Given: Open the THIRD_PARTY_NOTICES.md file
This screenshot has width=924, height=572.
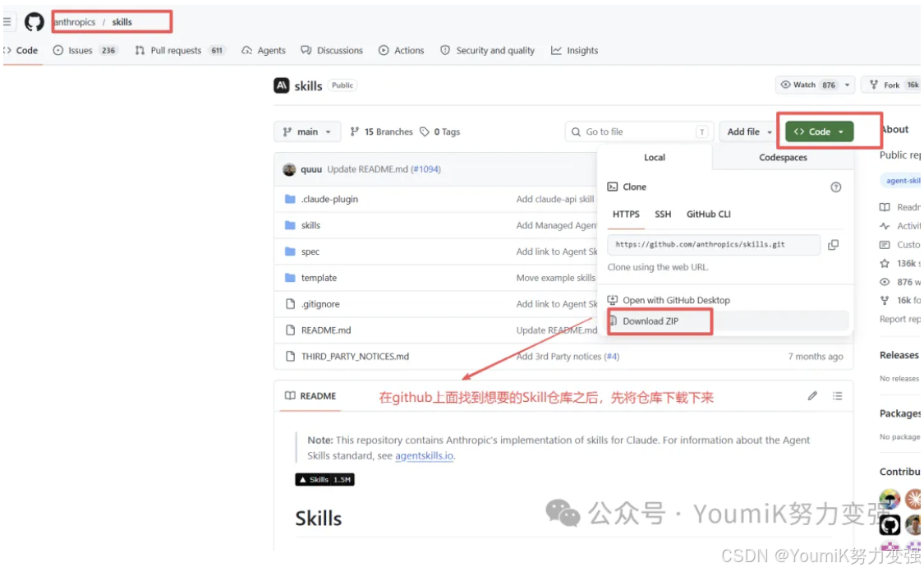Looking at the screenshot, I should (x=355, y=356).
